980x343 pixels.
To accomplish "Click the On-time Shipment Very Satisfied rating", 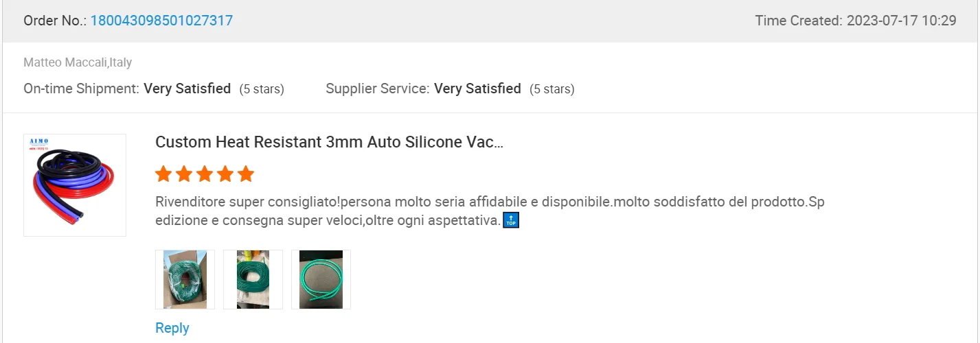I will pos(187,88).
